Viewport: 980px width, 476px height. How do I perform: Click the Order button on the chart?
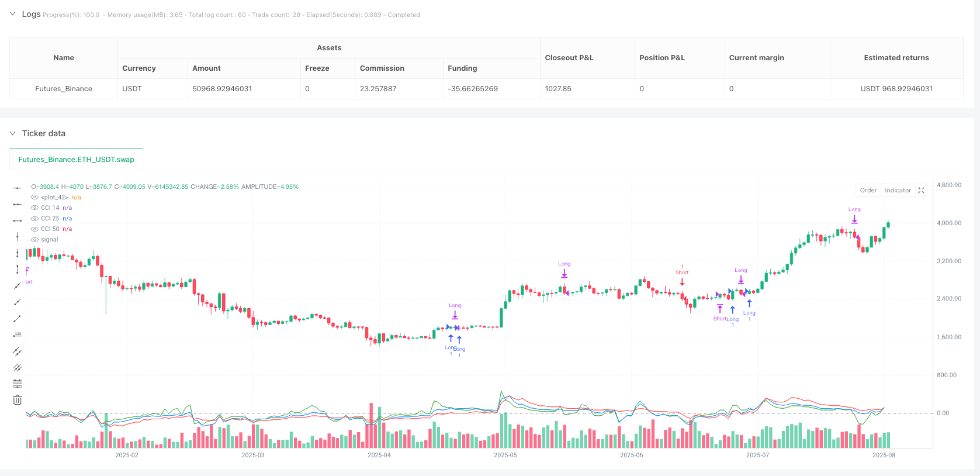tap(868, 191)
